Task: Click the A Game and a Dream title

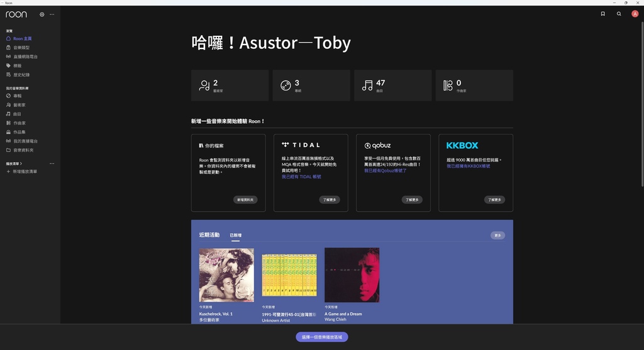Action: 343,314
